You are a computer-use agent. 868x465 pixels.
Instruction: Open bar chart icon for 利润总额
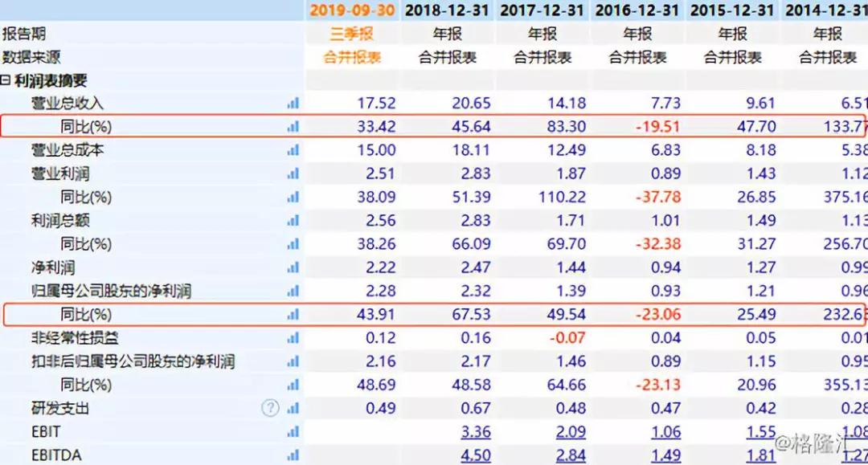tap(293, 221)
